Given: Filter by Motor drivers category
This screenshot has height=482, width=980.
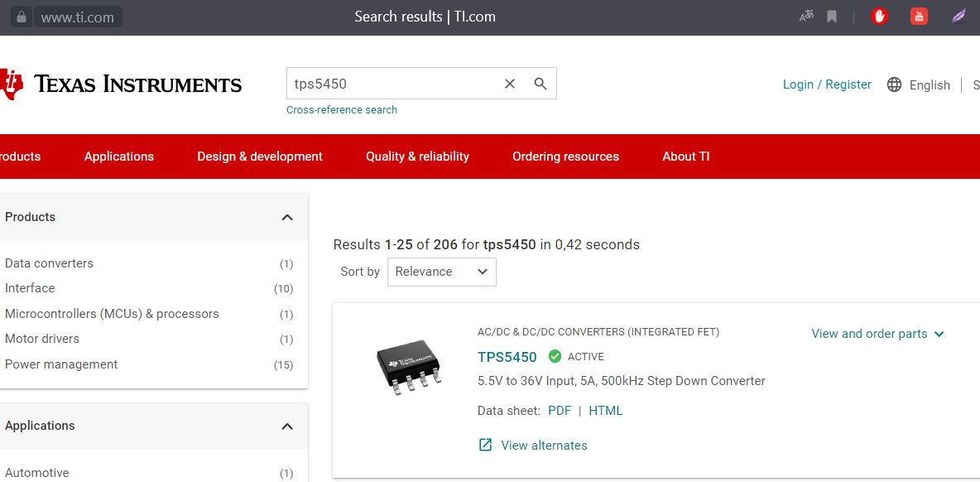Looking at the screenshot, I should tap(42, 339).
